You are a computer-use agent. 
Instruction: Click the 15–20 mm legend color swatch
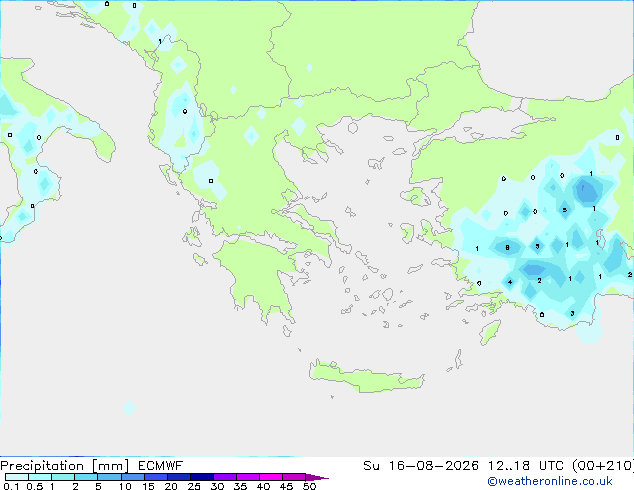(x=155, y=477)
